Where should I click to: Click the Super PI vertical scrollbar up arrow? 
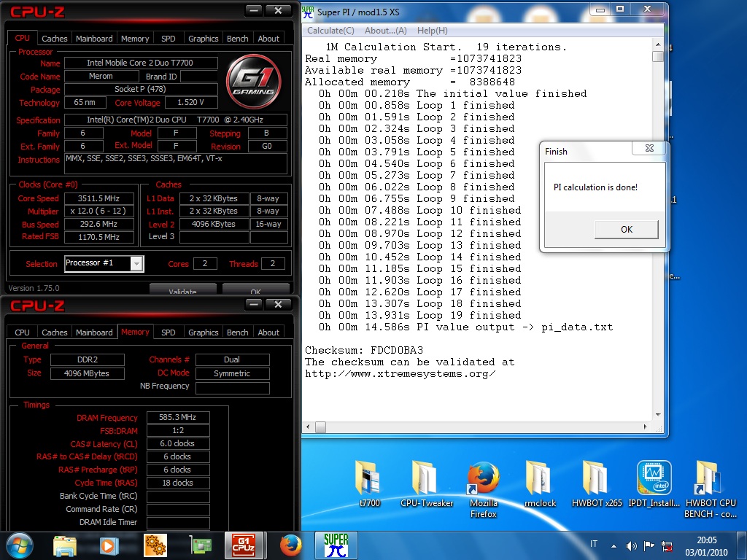click(658, 44)
